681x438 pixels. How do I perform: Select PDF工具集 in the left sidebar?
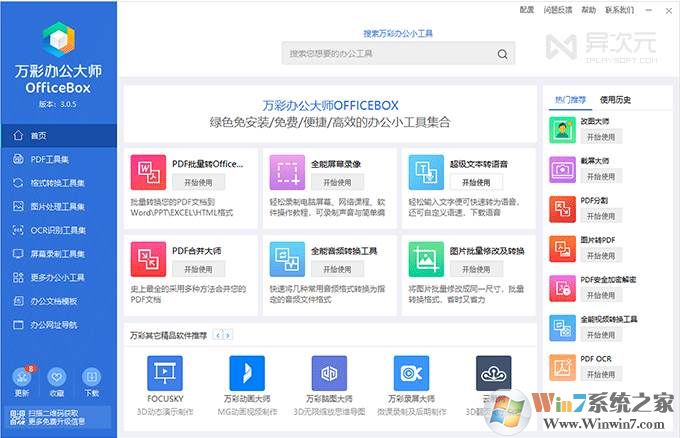click(50, 159)
